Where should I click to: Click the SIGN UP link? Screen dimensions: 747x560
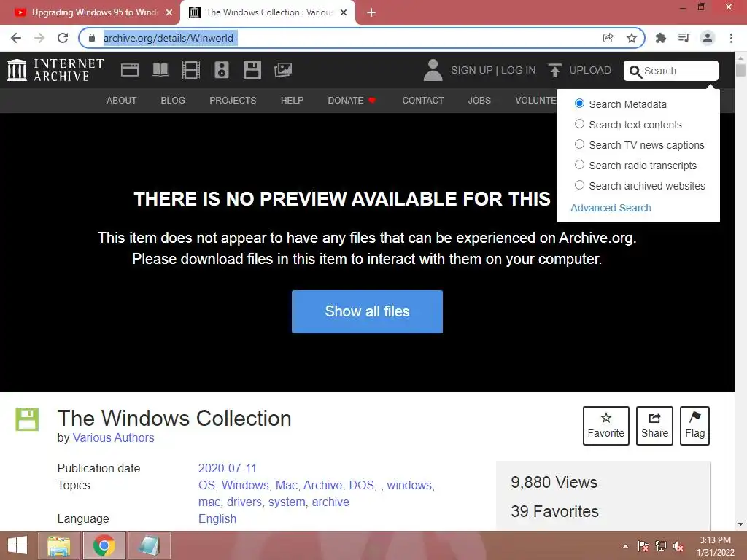tap(472, 71)
